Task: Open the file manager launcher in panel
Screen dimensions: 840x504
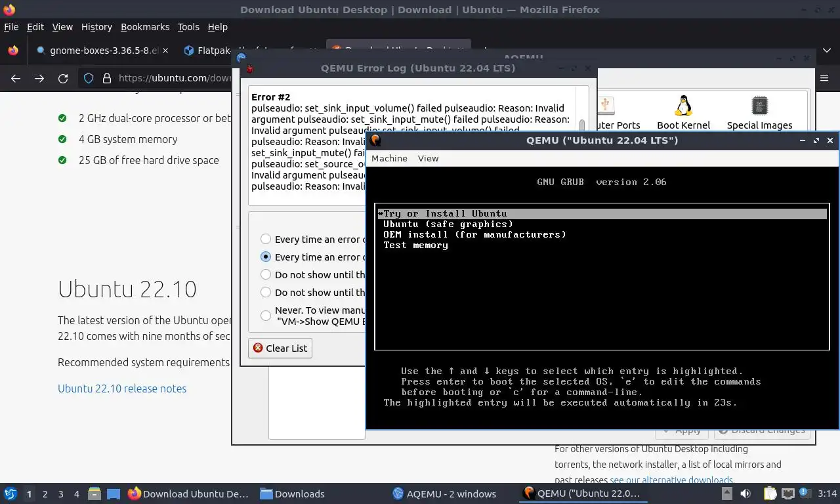Action: coord(94,493)
